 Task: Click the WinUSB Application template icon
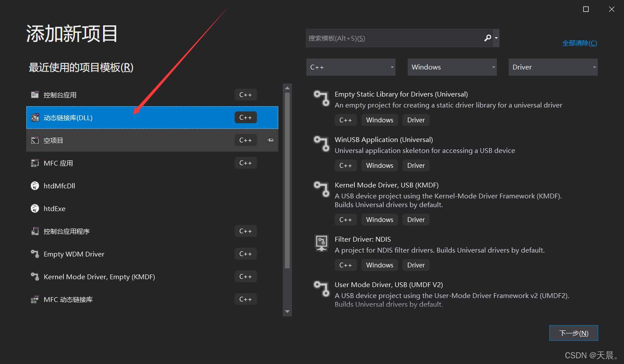coord(322,144)
